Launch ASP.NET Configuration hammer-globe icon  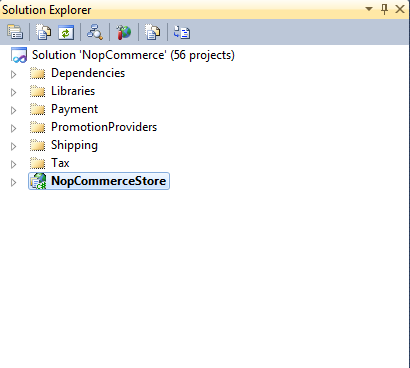pos(124,32)
